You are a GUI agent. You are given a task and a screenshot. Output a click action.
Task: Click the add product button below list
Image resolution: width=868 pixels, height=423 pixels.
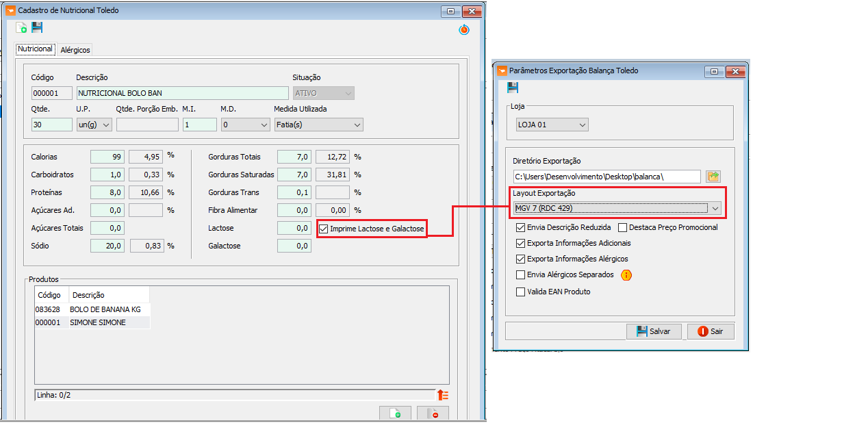[x=395, y=413]
